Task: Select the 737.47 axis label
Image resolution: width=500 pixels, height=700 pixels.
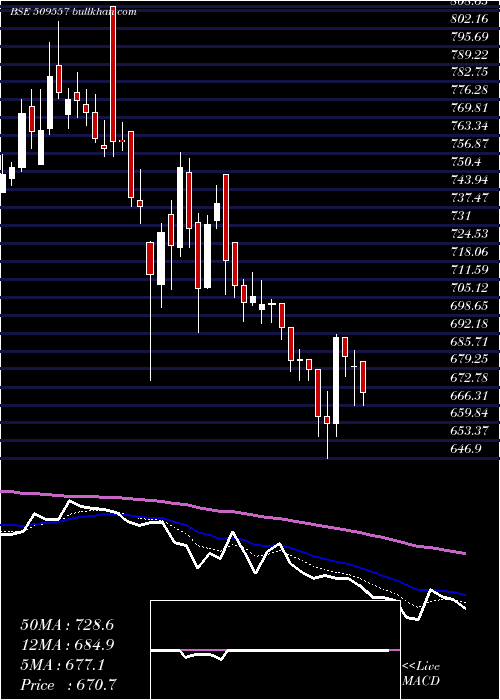Action: tap(469, 198)
